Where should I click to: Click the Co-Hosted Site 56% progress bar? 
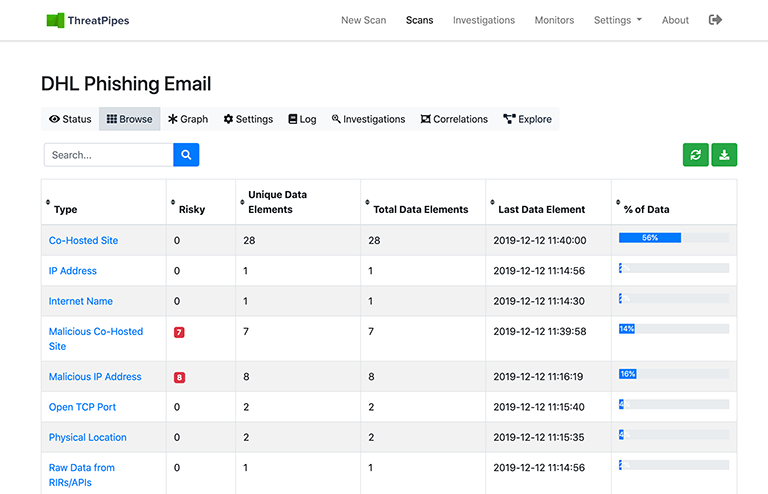pos(673,238)
